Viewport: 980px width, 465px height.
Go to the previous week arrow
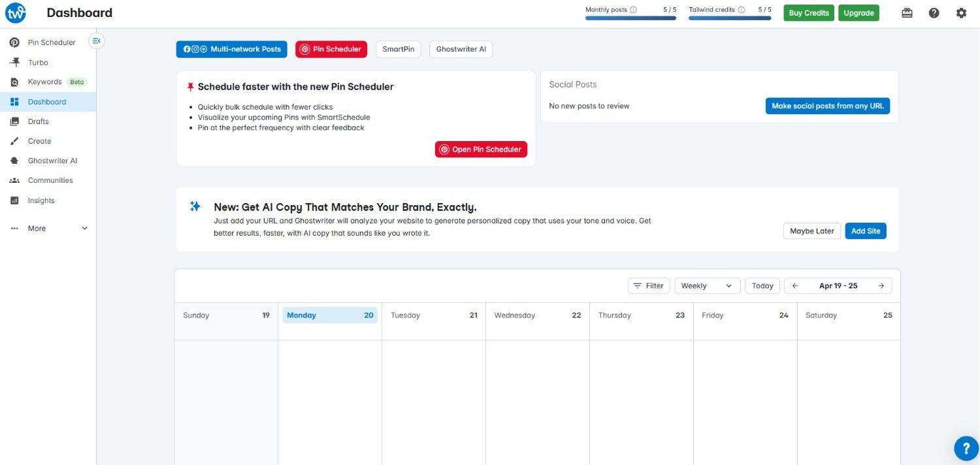(x=795, y=285)
